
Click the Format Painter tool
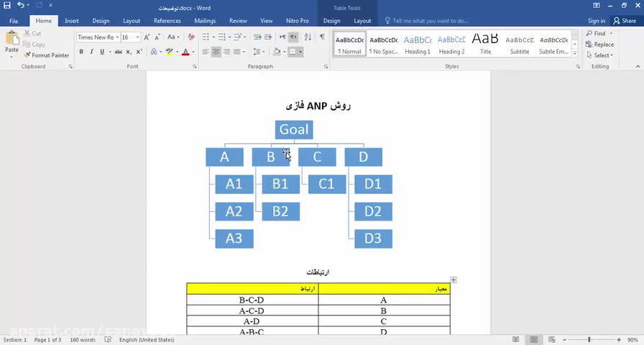47,55
